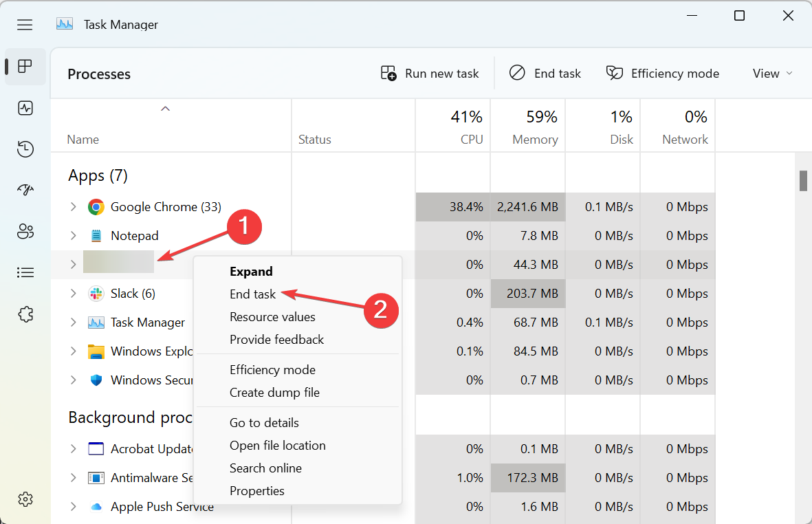
Task: Expand the Windows Security process group
Action: tap(73, 380)
